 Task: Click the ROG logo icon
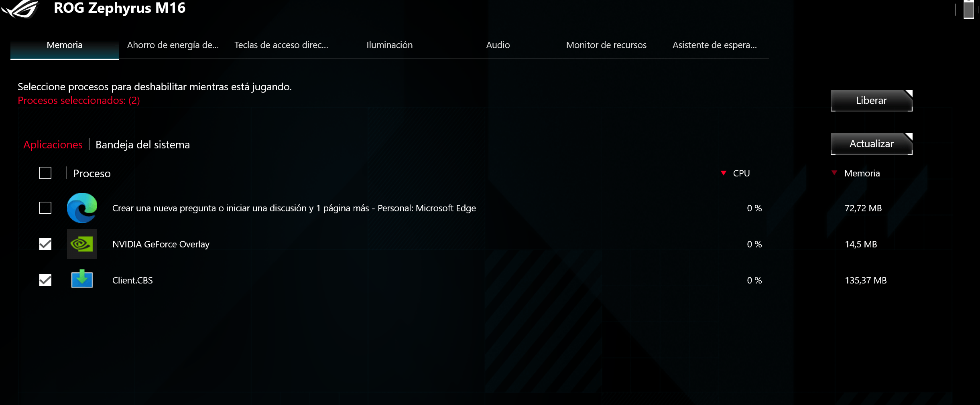pos(20,9)
